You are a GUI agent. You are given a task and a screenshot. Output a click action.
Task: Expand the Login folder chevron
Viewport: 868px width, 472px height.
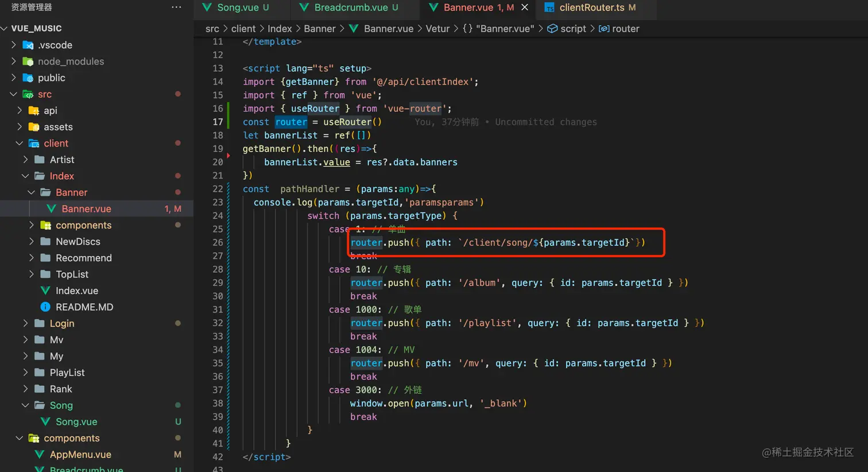[25, 323]
